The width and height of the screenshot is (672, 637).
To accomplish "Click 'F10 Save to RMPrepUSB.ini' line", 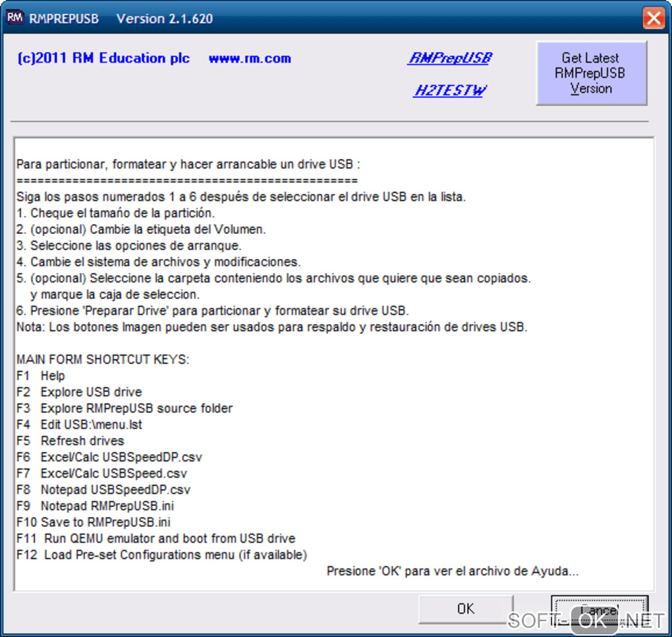I will point(94,522).
